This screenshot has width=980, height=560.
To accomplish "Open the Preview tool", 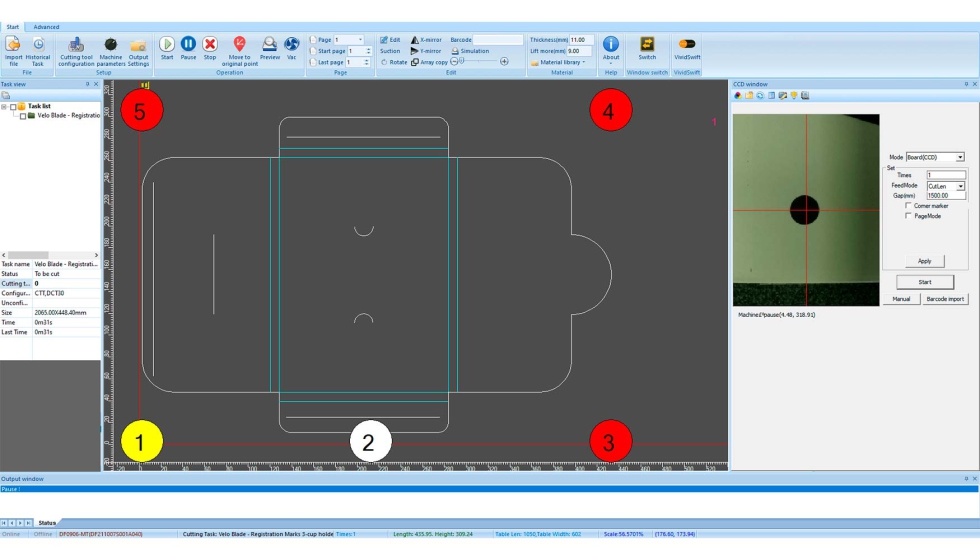I will click(269, 44).
